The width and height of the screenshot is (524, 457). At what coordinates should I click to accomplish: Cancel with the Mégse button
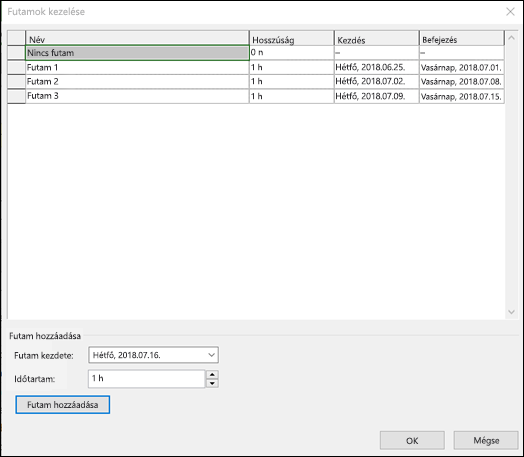coord(486,440)
